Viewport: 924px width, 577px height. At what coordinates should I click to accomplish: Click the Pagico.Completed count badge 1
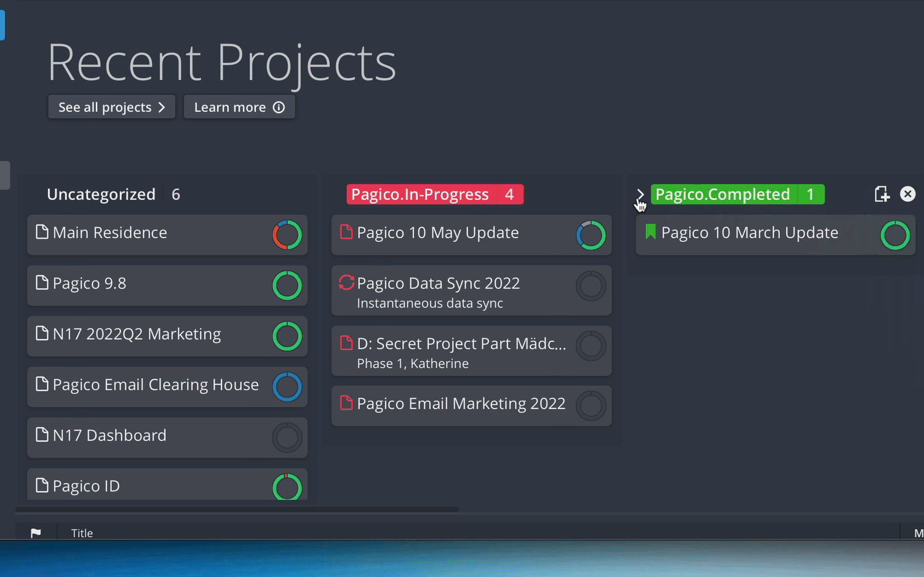pyautogui.click(x=811, y=194)
